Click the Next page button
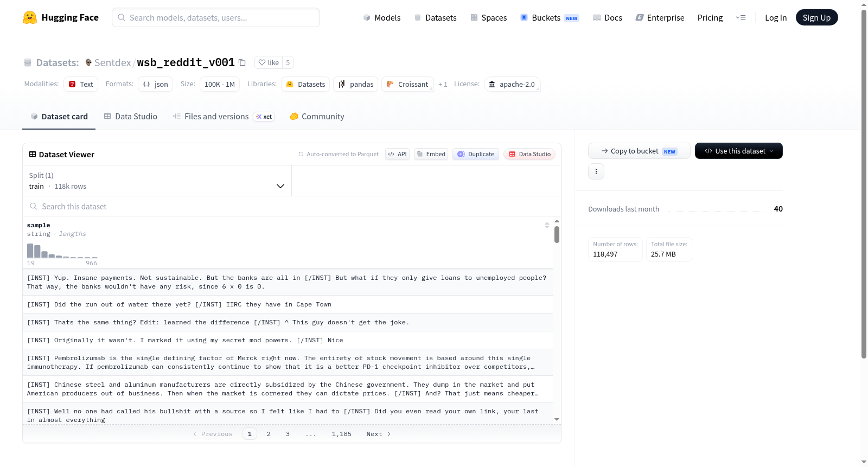Image resolution: width=868 pixels, height=467 pixels. point(379,434)
